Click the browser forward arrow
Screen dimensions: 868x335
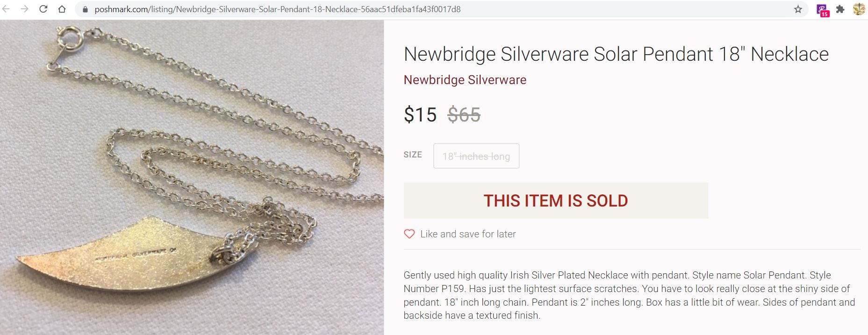(25, 9)
